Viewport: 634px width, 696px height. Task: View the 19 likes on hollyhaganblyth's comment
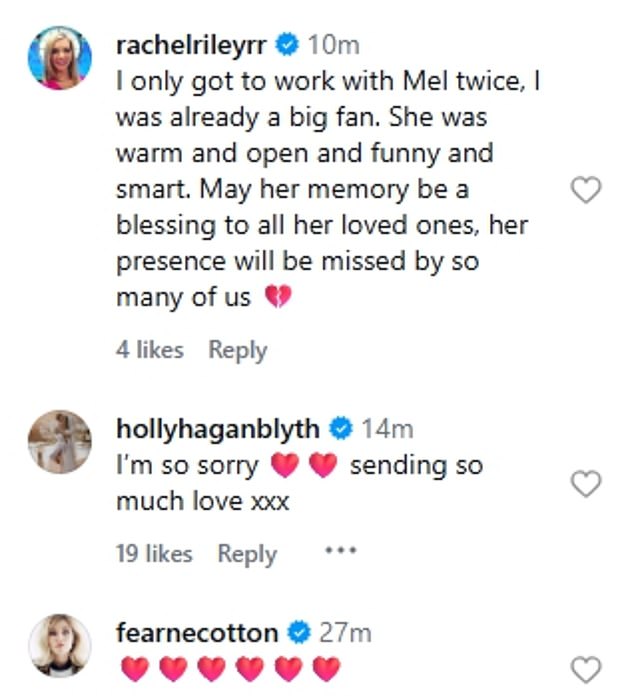tap(154, 554)
